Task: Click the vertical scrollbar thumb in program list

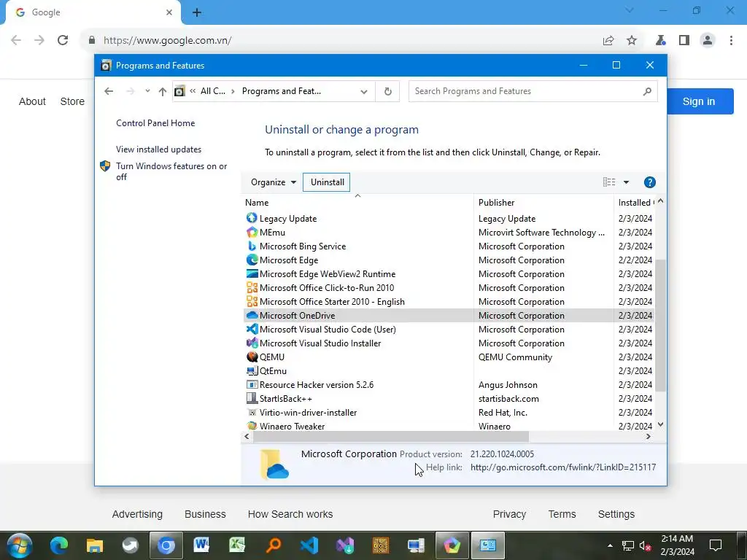Action: [x=659, y=325]
